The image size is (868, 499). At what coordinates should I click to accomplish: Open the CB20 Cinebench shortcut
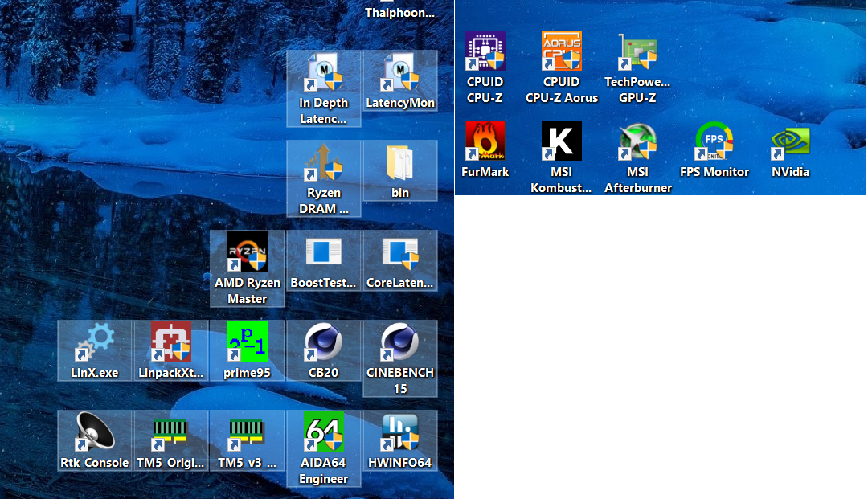click(x=324, y=350)
